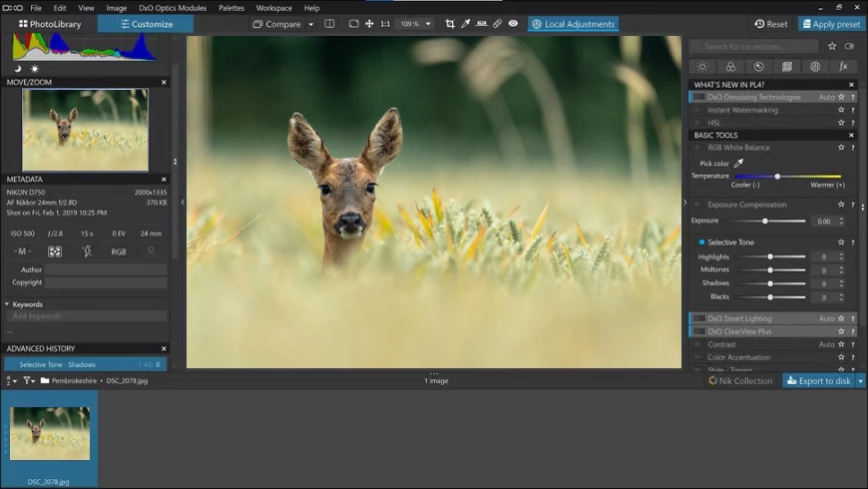This screenshot has height=489, width=868.
Task: Open the Light corrections tab icon
Action: pyautogui.click(x=702, y=67)
